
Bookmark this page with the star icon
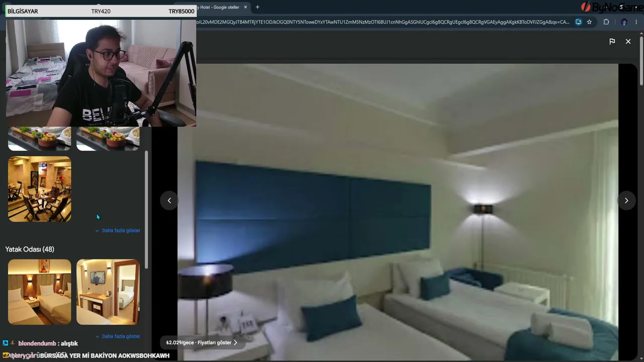[589, 22]
